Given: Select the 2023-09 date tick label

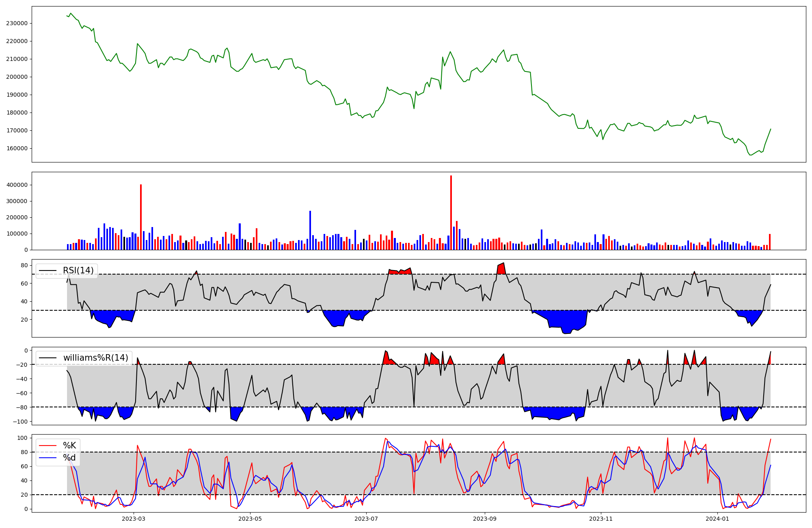Looking at the screenshot, I should [485, 519].
